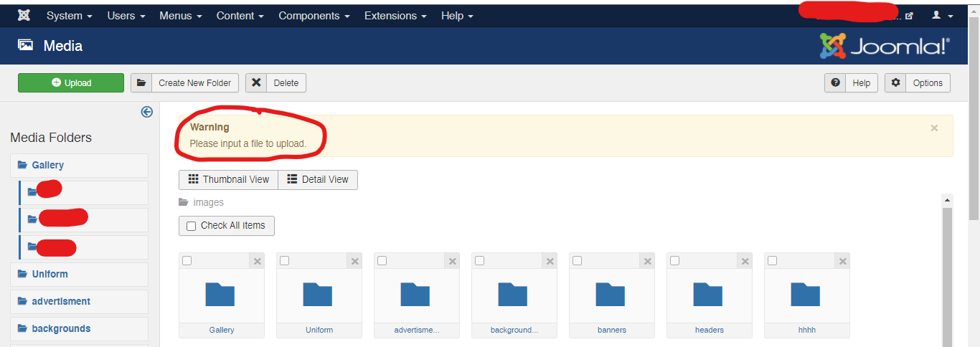Viewport: 980px width, 347px height.
Task: Click the Delete X icon in toolbar
Action: click(256, 83)
